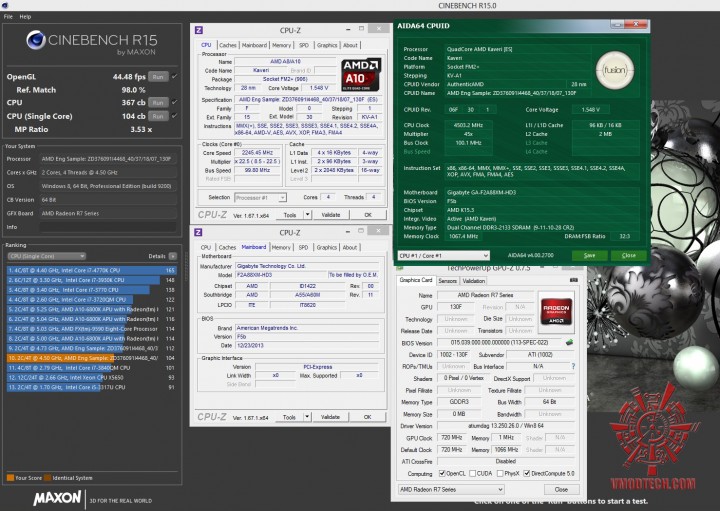Click OK in the lower CPU-Z window
Viewport: 720px width, 511px height.
[x=367, y=417]
